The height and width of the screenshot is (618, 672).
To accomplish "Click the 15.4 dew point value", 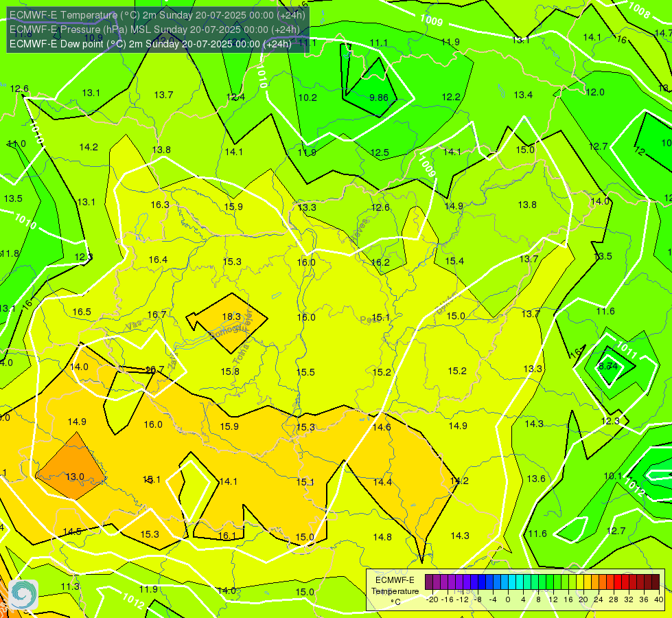I will pos(454,261).
